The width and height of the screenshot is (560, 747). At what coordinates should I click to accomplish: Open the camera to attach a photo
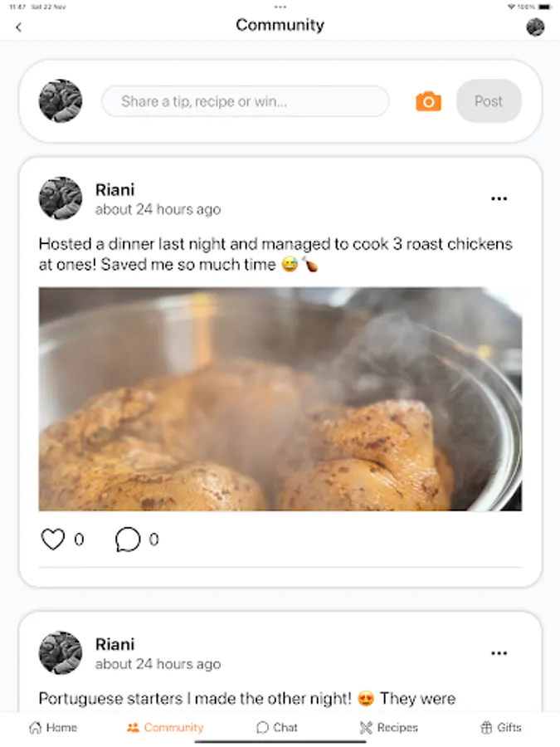tap(427, 101)
